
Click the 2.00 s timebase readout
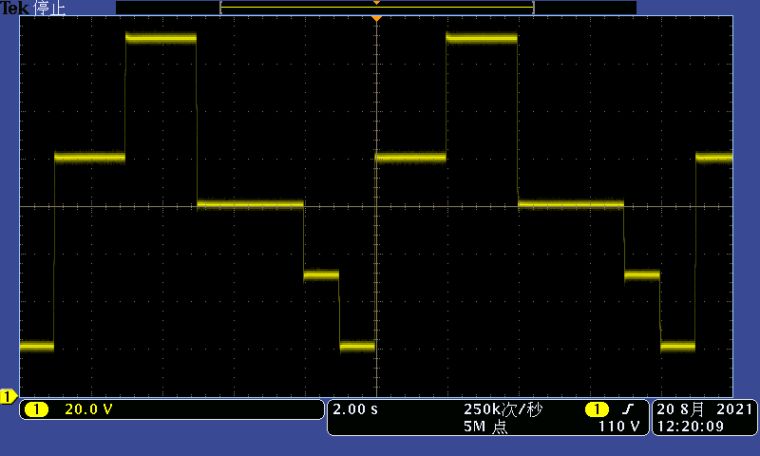coord(355,409)
